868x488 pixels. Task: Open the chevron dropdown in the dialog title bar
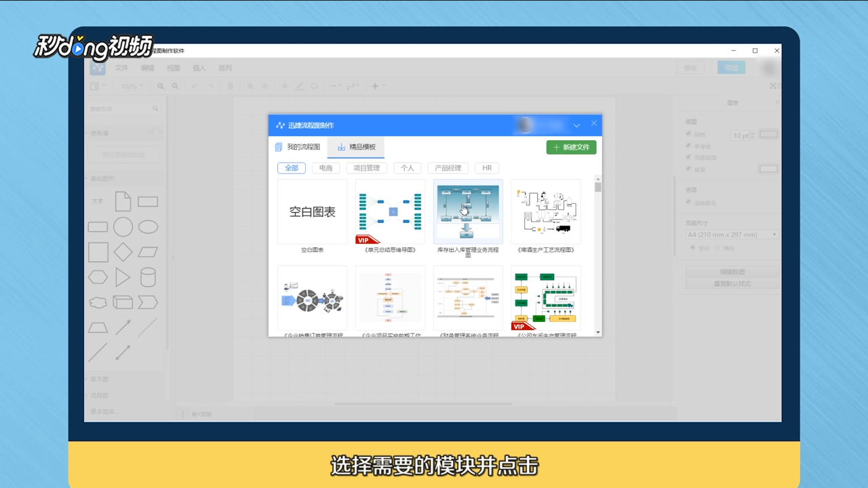576,125
